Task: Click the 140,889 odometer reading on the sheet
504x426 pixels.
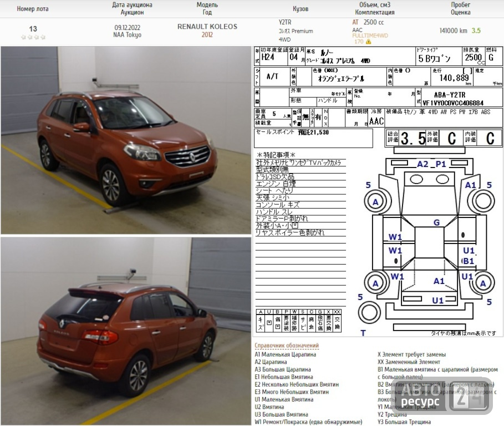Action: 454,78
